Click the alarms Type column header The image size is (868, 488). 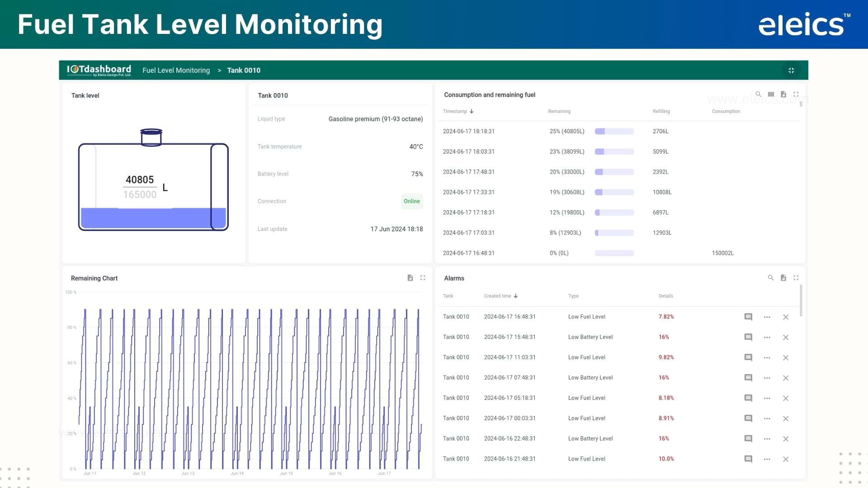(573, 296)
